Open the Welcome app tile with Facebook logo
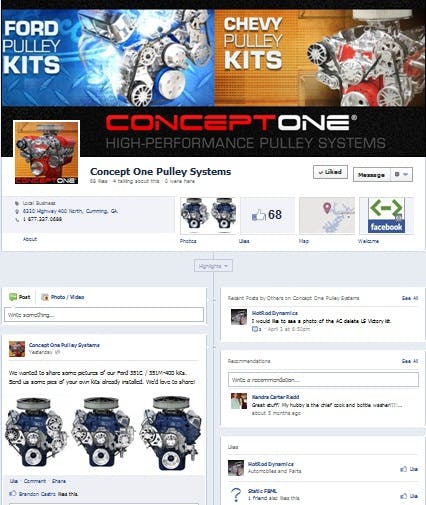426x505 pixels. point(386,215)
